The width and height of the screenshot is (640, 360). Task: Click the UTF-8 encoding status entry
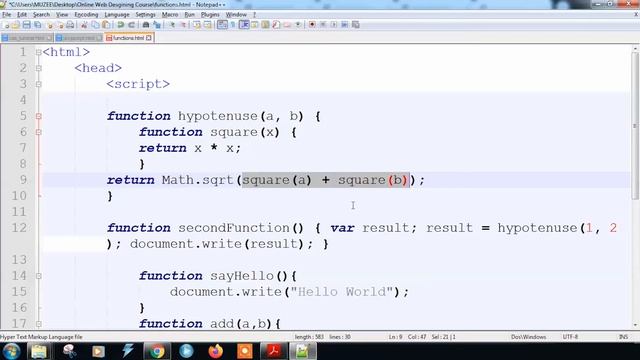click(570, 337)
